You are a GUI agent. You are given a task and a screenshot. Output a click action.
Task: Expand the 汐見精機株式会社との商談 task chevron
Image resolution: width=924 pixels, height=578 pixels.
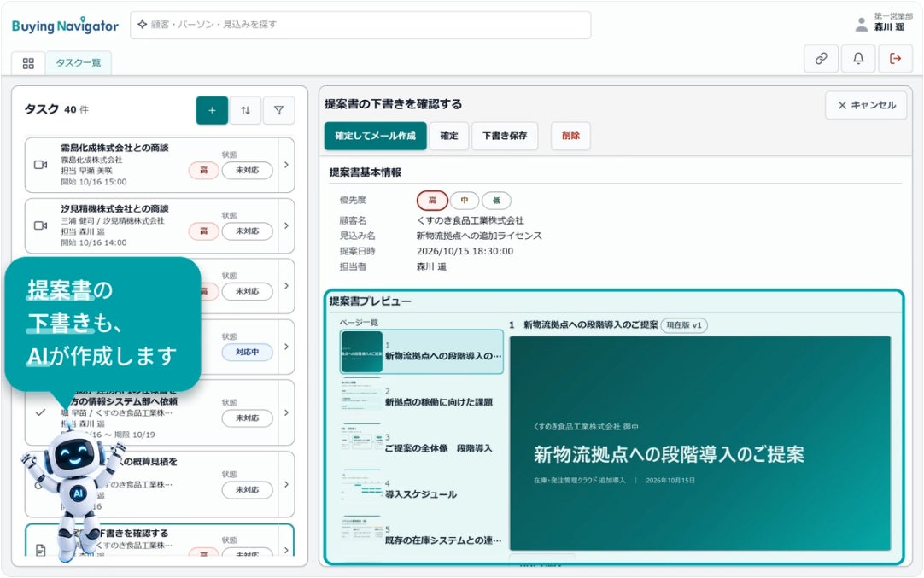286,225
